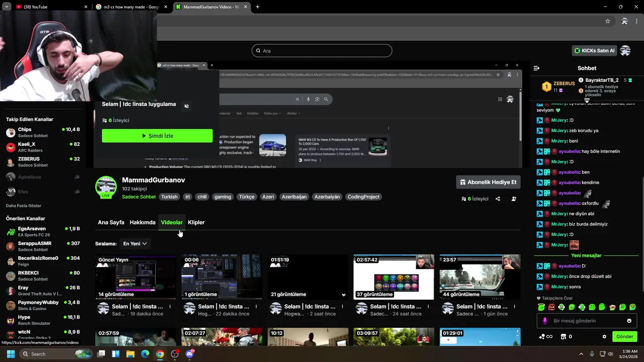Open options for the 22 dakika önce video
This screenshot has height=362, width=644.
(x=256, y=306)
